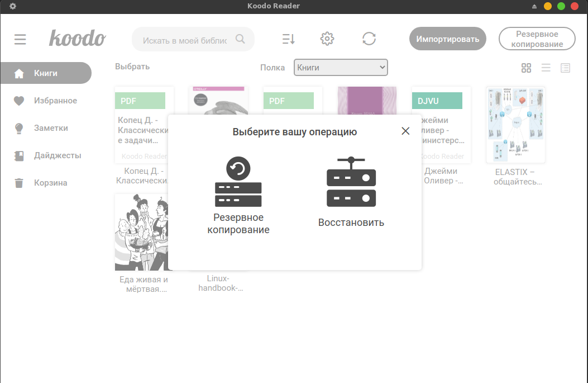Open the ELASTIX book thumbnail
This screenshot has width=588, height=383.
515,125
